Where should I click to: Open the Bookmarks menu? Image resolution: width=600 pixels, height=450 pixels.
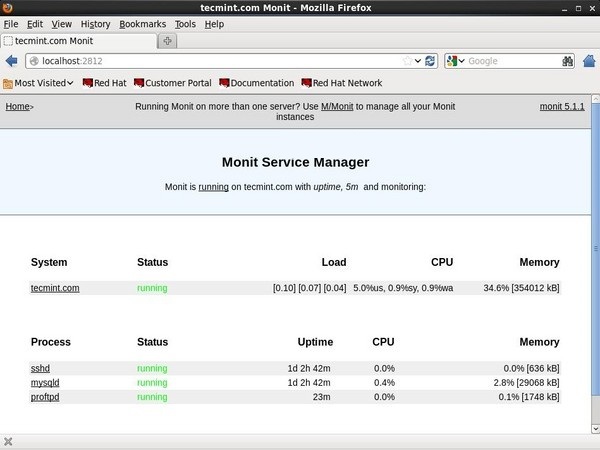tap(142, 24)
